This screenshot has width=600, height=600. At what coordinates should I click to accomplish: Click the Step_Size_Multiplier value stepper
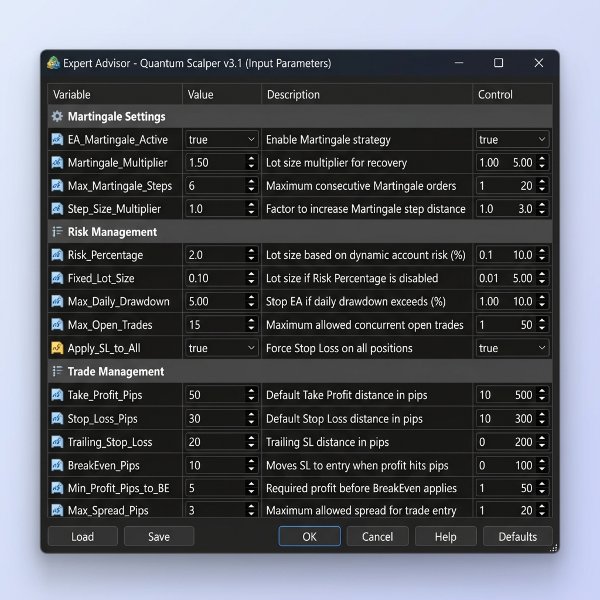pyautogui.click(x=251, y=209)
